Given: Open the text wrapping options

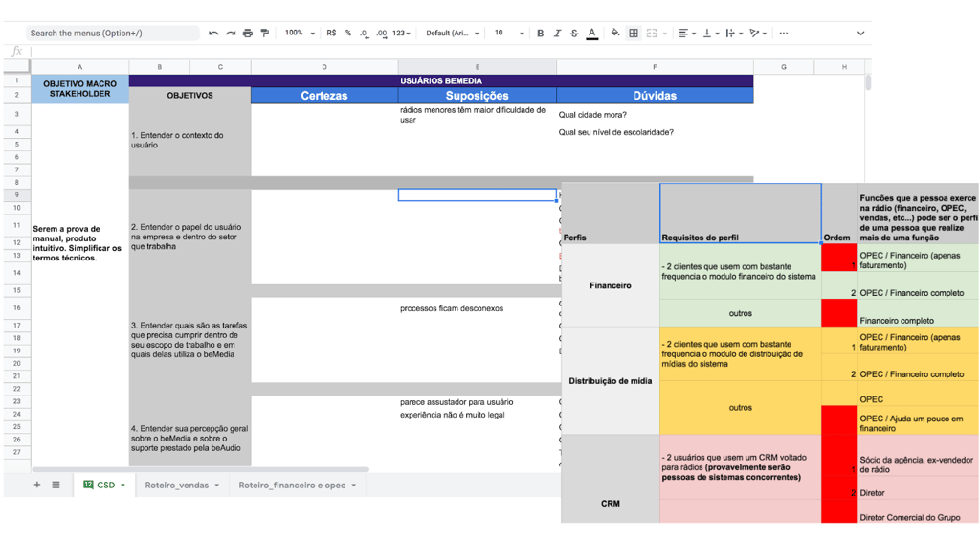Looking at the screenshot, I should [734, 34].
